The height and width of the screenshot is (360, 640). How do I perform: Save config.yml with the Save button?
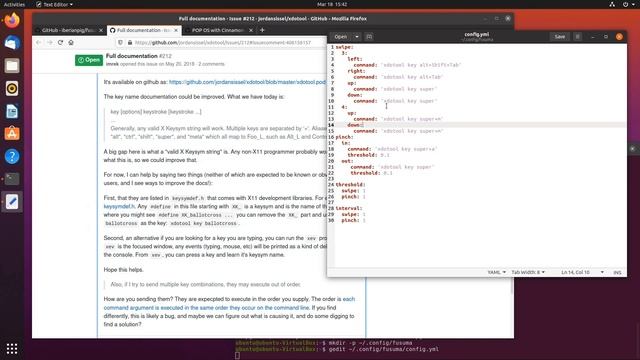560,37
